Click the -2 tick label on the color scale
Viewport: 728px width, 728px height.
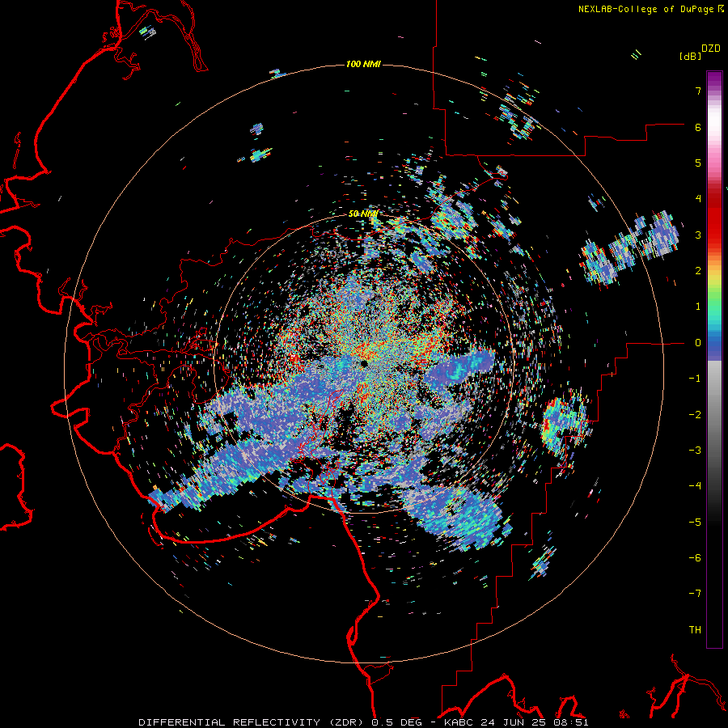coord(695,415)
